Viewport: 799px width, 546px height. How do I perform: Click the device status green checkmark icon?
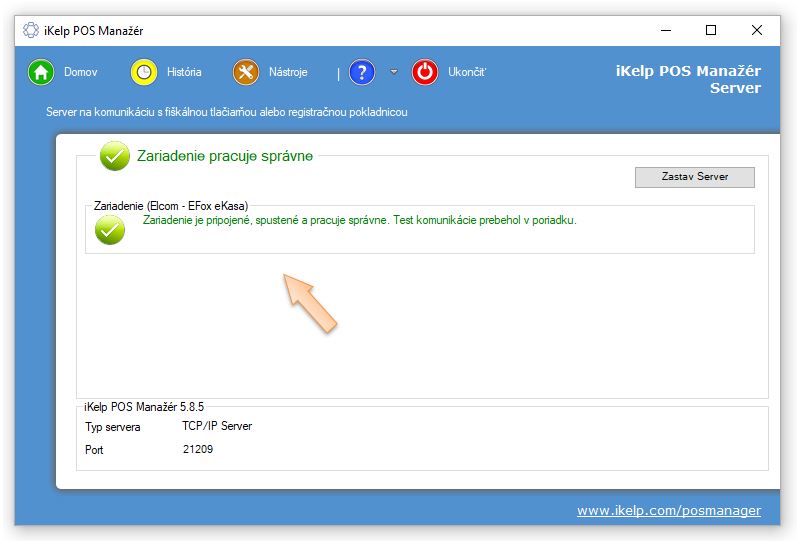(x=109, y=229)
